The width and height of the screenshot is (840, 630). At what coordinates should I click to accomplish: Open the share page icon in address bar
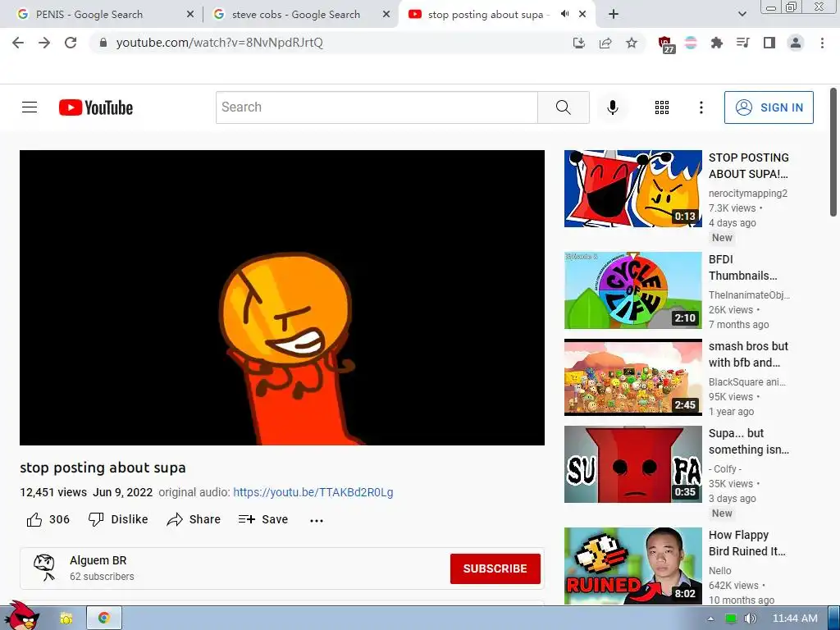click(605, 43)
